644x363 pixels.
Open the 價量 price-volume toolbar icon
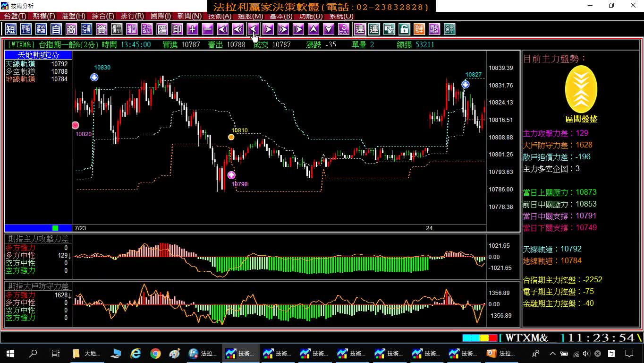117,29
